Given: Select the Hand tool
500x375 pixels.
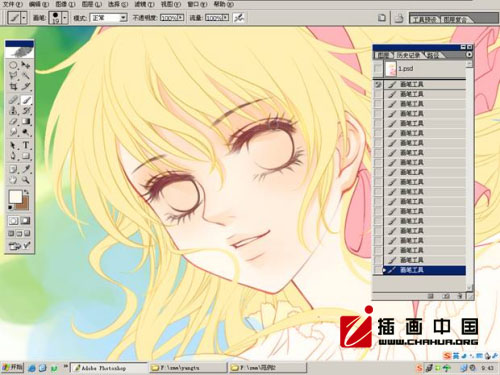Looking at the screenshot, I should pyautogui.click(x=13, y=180).
